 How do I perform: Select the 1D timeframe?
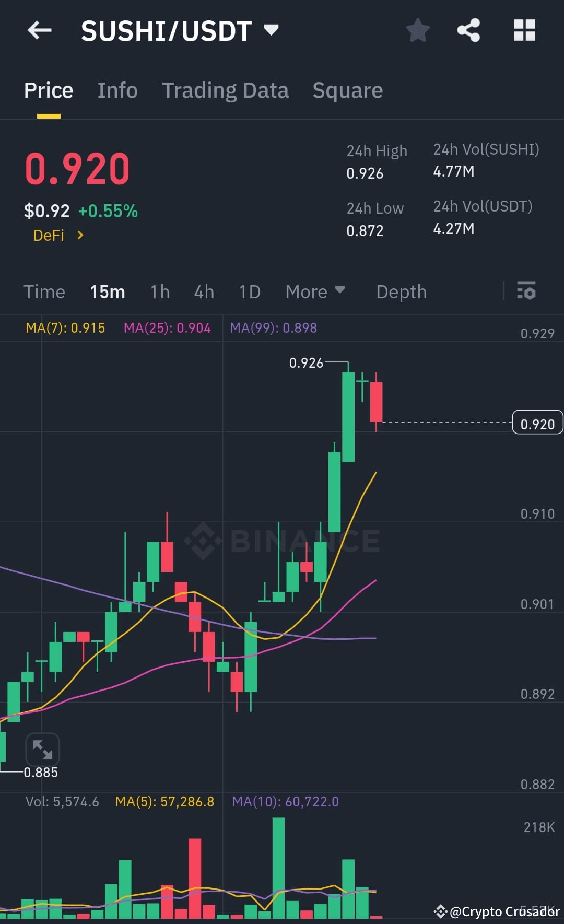[x=249, y=291]
